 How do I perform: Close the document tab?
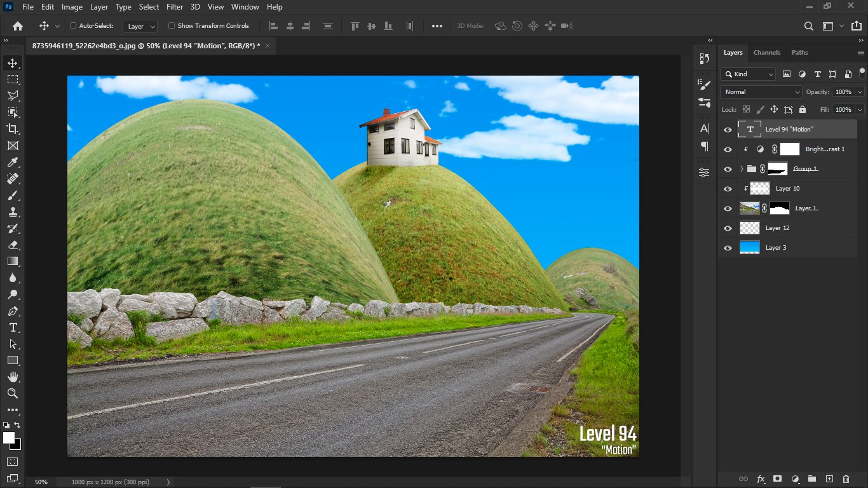[x=268, y=46]
